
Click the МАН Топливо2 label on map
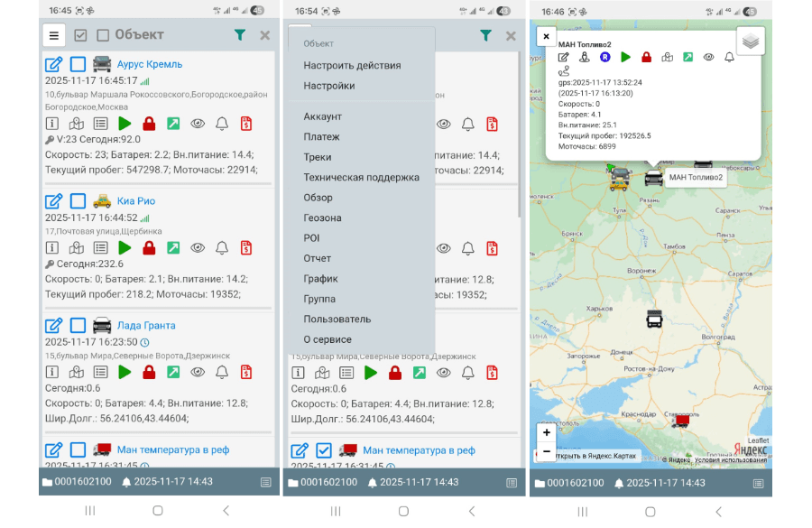(x=697, y=178)
